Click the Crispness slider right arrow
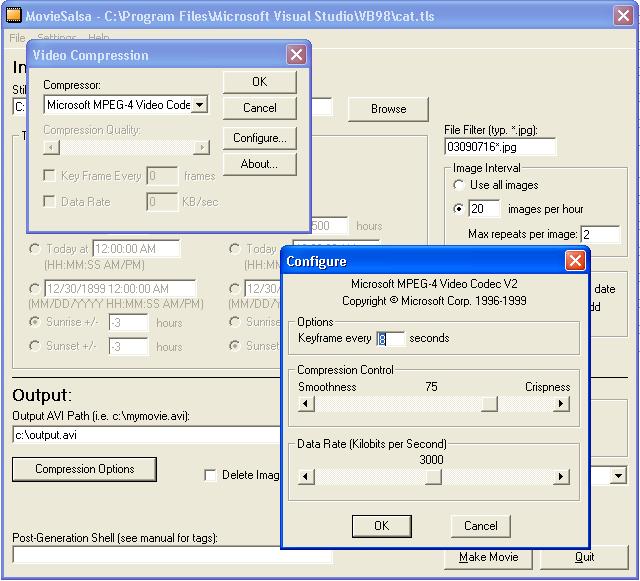Screen dimensions: 640x581 561,404
